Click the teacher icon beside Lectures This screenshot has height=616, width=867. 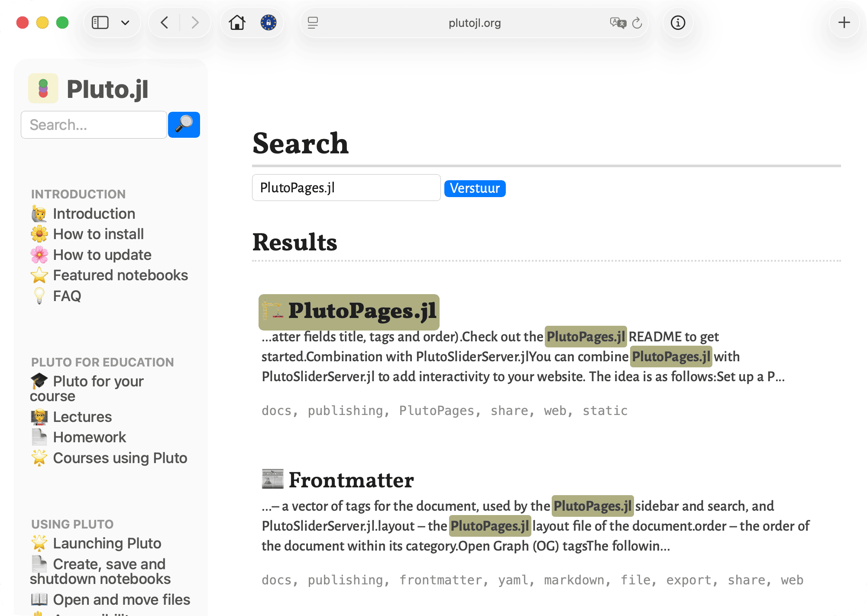(39, 417)
